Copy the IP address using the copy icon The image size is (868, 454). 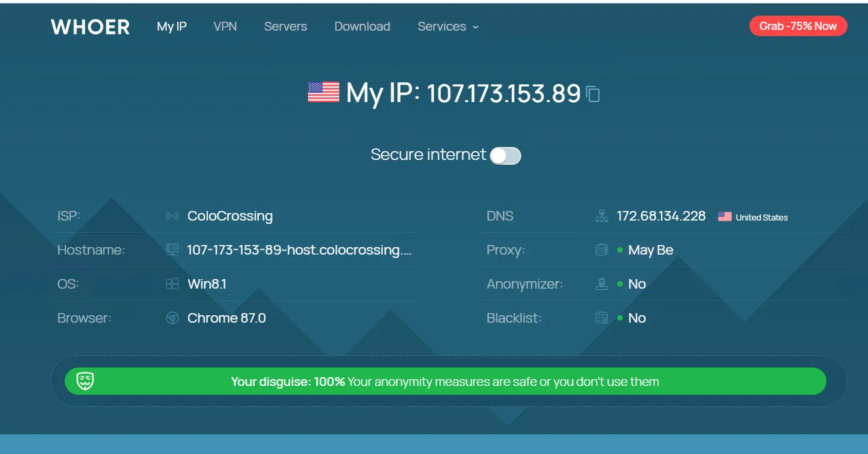[x=593, y=94]
